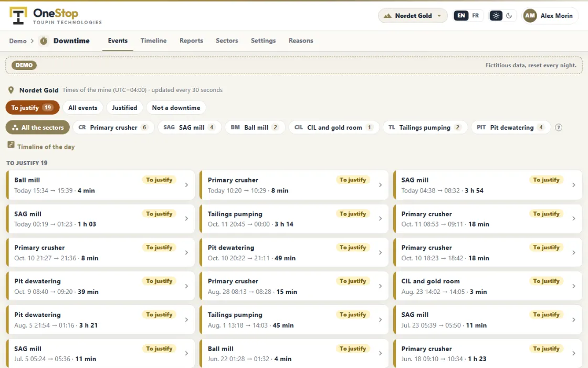The image size is (588, 368).
Task: Open Ball mill Today 15:34 event chevron
Action: click(187, 185)
